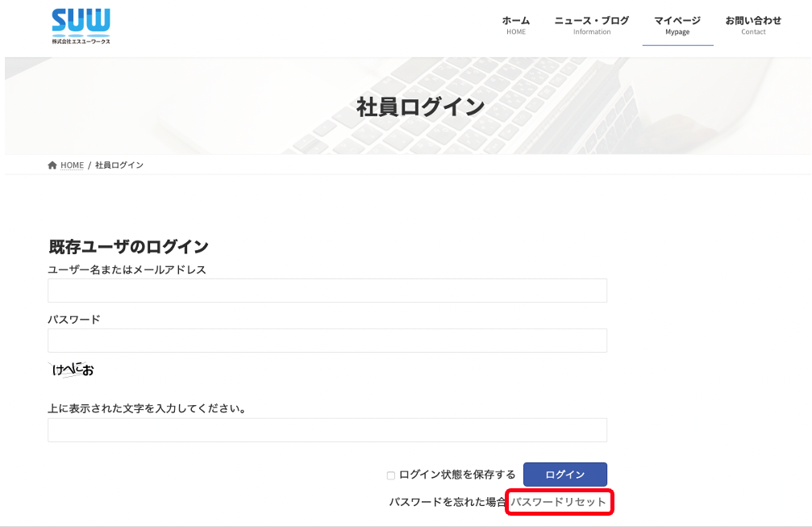
Task: Click into the パスワード input field
Action: 327,341
